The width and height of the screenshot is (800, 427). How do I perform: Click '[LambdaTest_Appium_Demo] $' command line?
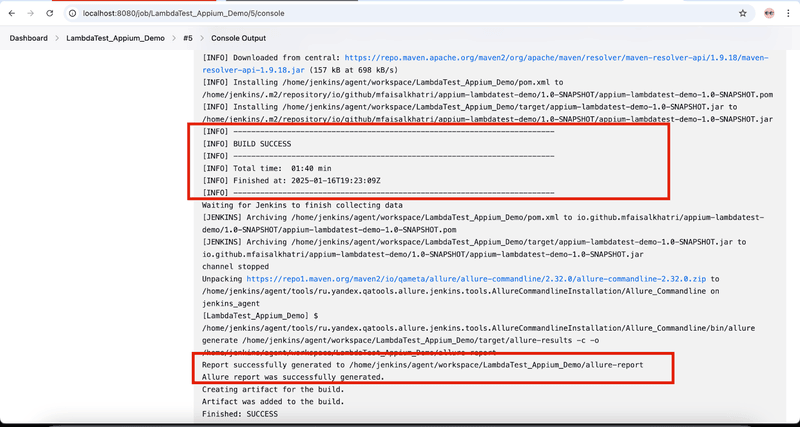coord(260,316)
